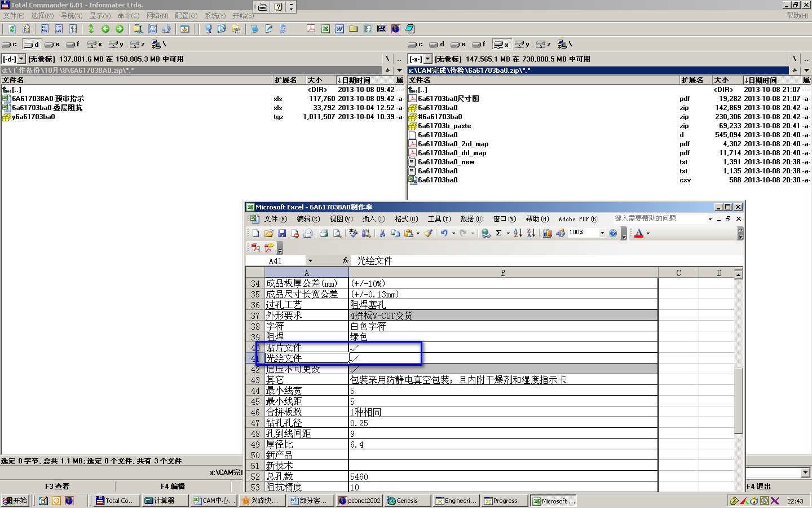Image resolution: width=812 pixels, height=508 pixels.
Task: Select file y6a61703ba0 in the left panel
Action: [x=34, y=117]
